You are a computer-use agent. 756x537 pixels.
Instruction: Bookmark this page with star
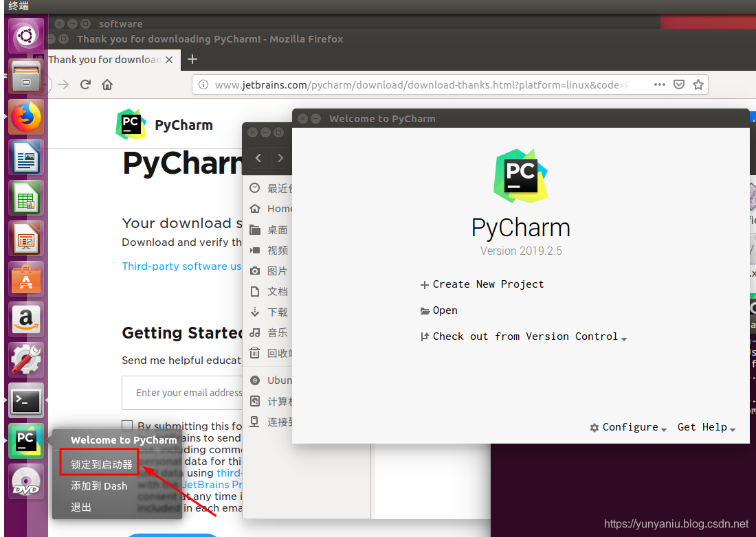click(698, 84)
